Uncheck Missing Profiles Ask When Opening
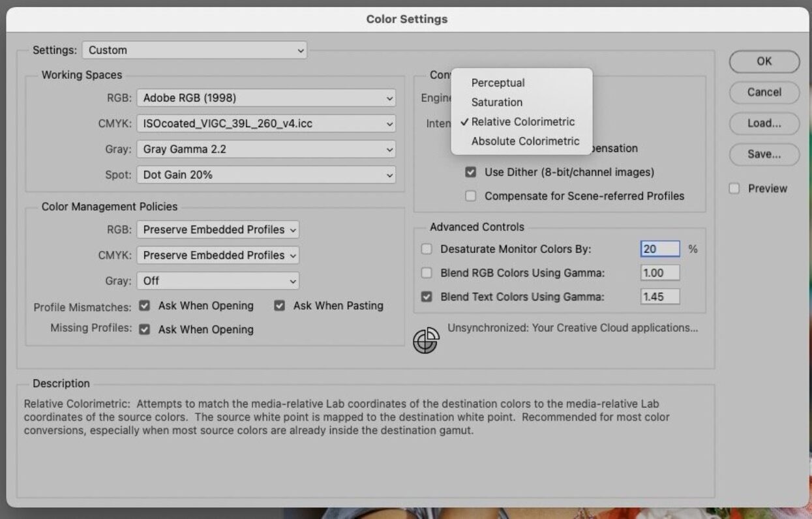812x519 pixels. pyautogui.click(x=145, y=330)
